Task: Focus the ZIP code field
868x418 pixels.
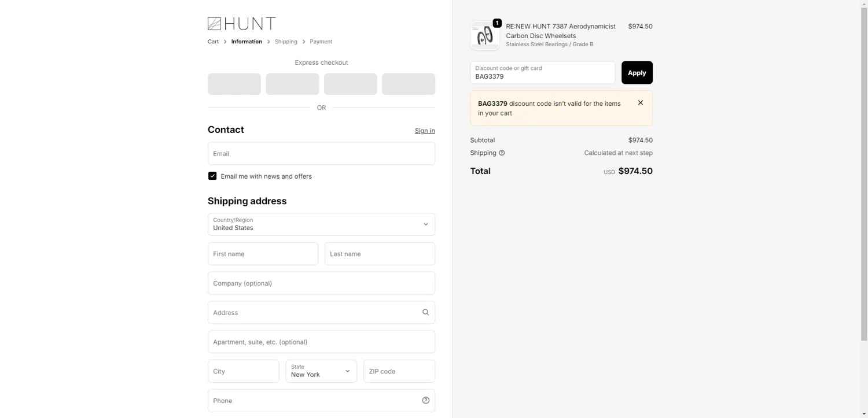Action: point(399,371)
